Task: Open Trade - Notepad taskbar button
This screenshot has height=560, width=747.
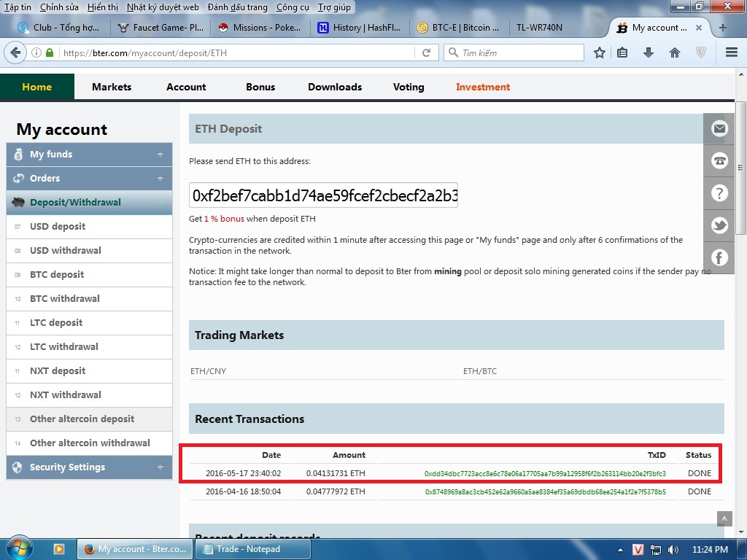Action: point(253,549)
